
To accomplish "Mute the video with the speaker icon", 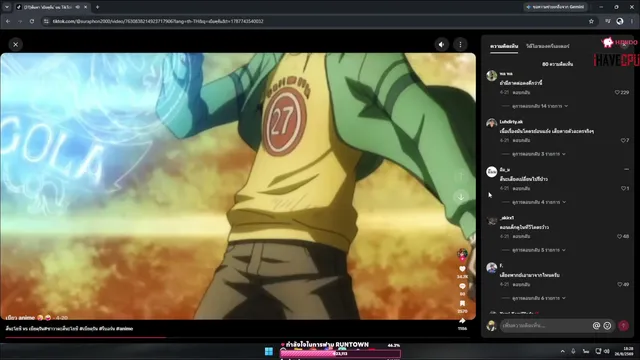I will 441,44.
